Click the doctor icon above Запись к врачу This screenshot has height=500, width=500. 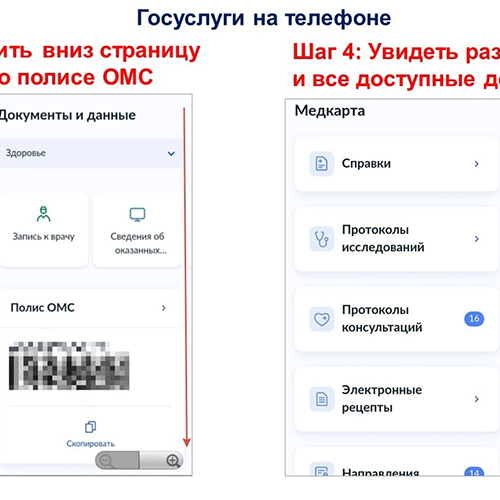[x=44, y=214]
